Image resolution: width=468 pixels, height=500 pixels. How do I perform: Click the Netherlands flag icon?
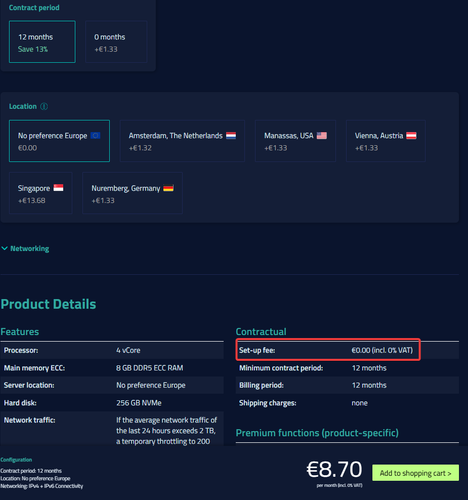[231, 135]
